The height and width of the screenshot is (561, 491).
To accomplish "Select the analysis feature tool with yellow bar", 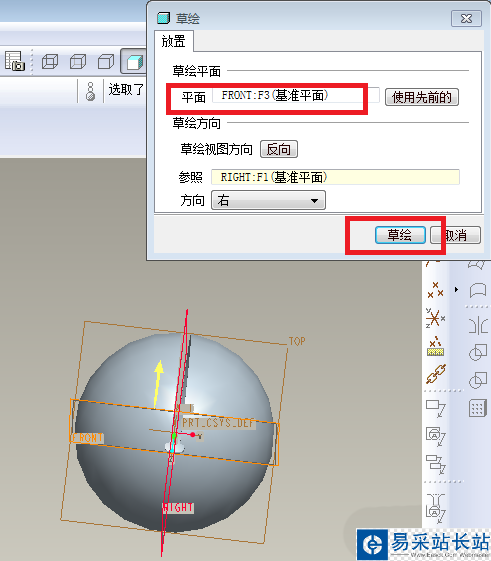I will [x=435, y=346].
